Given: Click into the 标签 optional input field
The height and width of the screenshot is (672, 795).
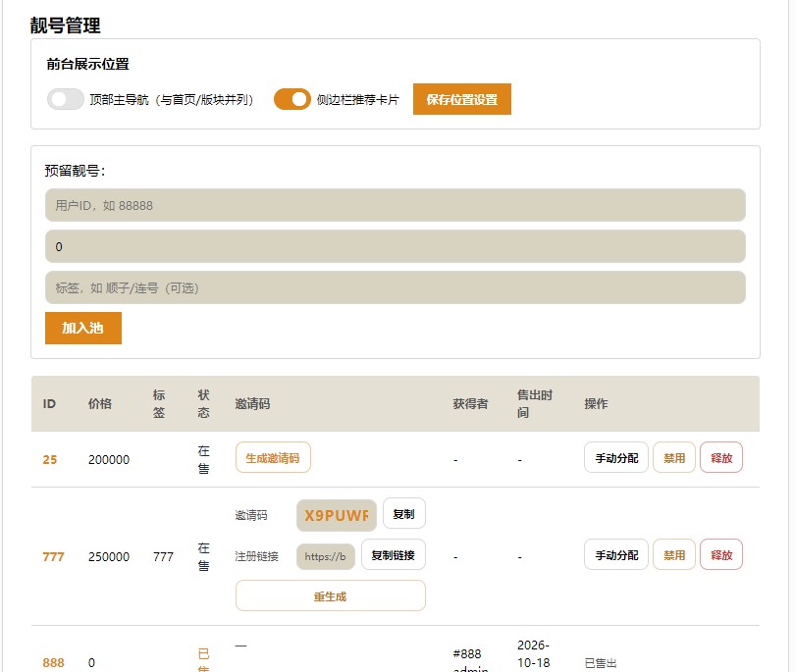Looking at the screenshot, I should pyautogui.click(x=395, y=287).
